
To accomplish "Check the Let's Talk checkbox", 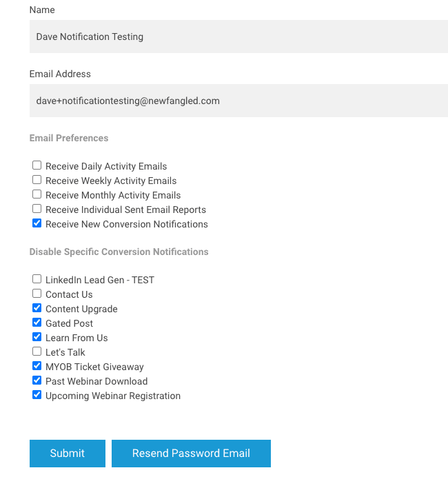I will tap(37, 352).
